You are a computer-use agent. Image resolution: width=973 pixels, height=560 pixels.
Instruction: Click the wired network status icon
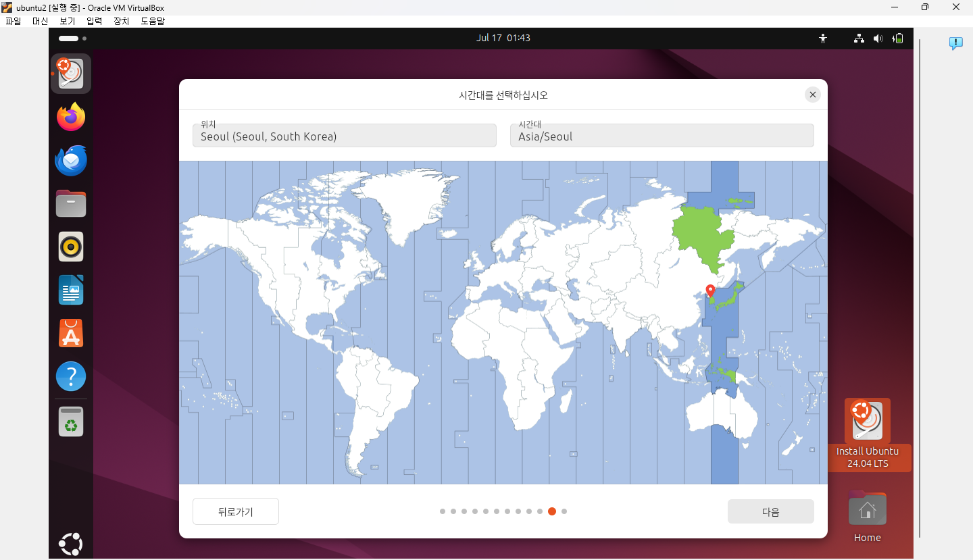point(859,39)
